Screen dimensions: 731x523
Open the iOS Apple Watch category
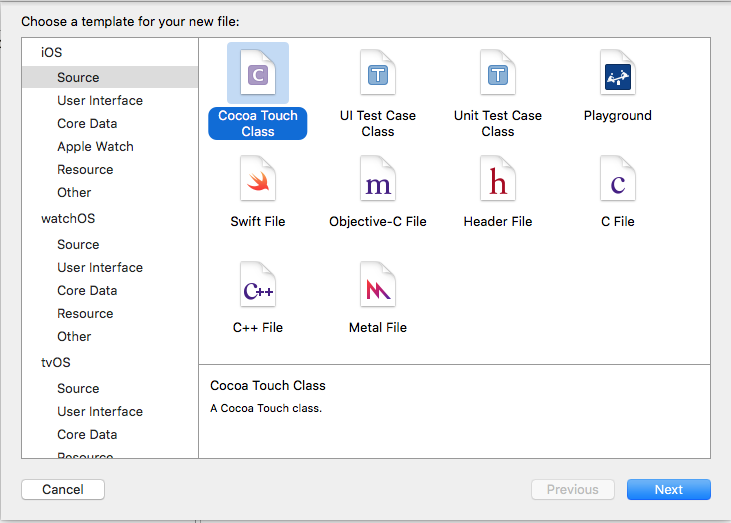tap(95, 146)
